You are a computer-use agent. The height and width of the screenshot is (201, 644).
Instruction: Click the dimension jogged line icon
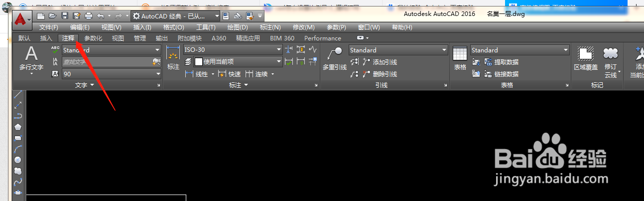click(x=313, y=49)
